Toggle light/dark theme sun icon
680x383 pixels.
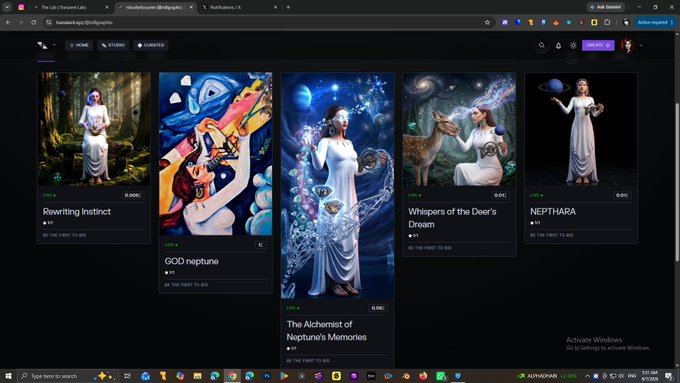coord(573,45)
